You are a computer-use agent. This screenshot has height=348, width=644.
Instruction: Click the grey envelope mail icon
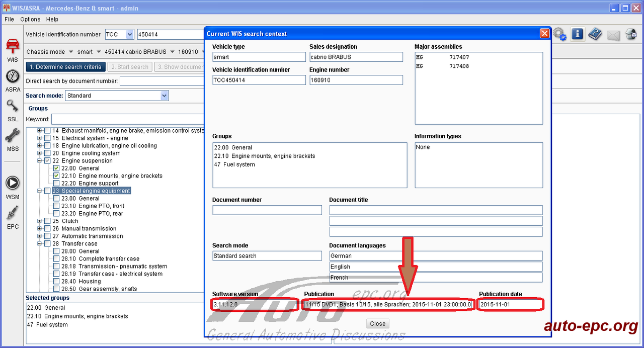click(x=613, y=35)
